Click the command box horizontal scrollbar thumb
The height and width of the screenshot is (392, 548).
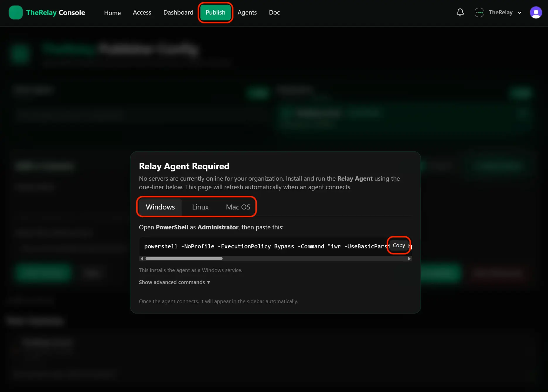pyautogui.click(x=184, y=258)
